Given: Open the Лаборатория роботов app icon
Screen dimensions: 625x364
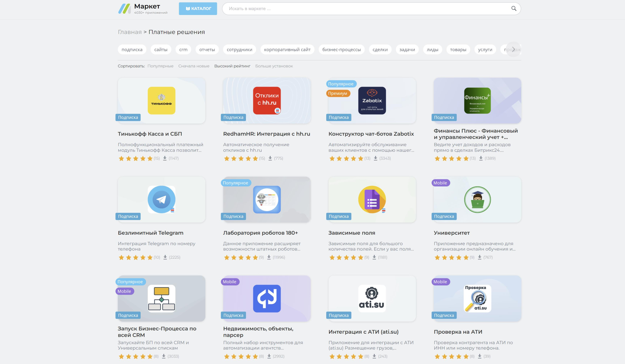Looking at the screenshot, I should pos(267,200).
